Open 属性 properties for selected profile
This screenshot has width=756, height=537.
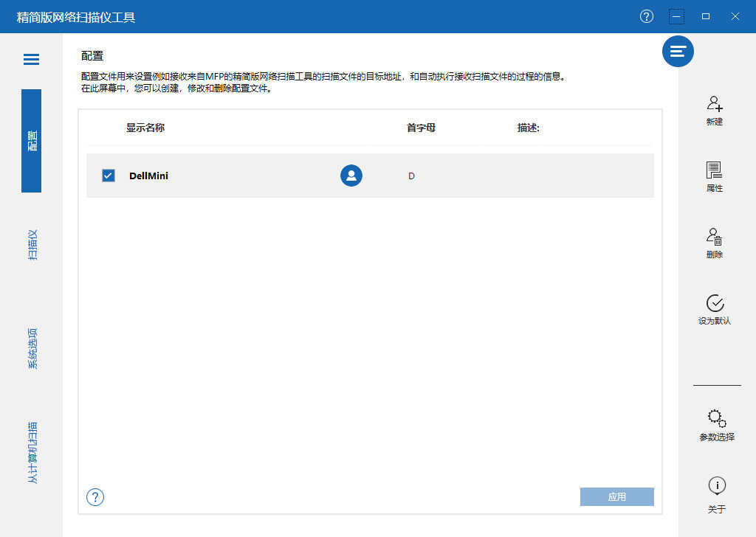pos(715,177)
